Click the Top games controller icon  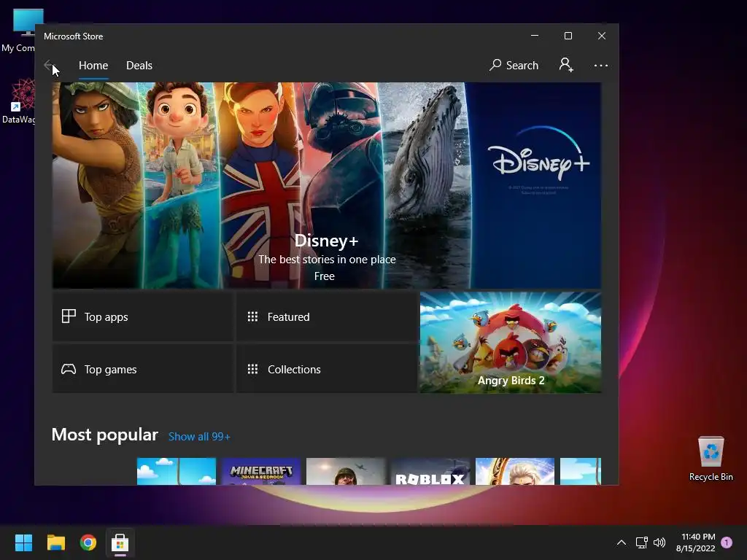[x=69, y=369]
